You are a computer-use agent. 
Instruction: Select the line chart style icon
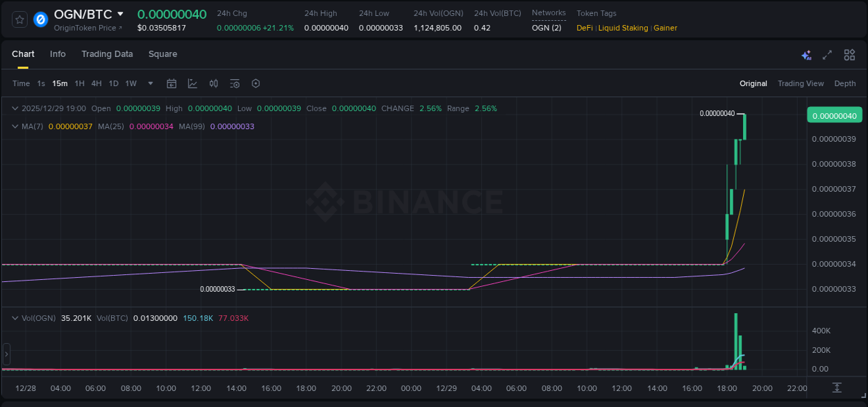[x=192, y=83]
